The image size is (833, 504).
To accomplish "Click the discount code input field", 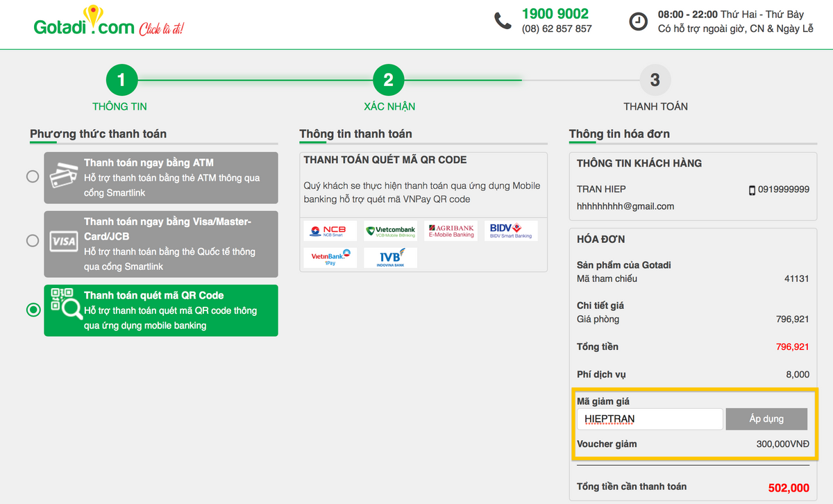I will (649, 419).
